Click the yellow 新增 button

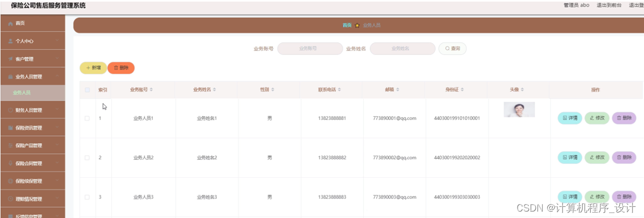(93, 68)
